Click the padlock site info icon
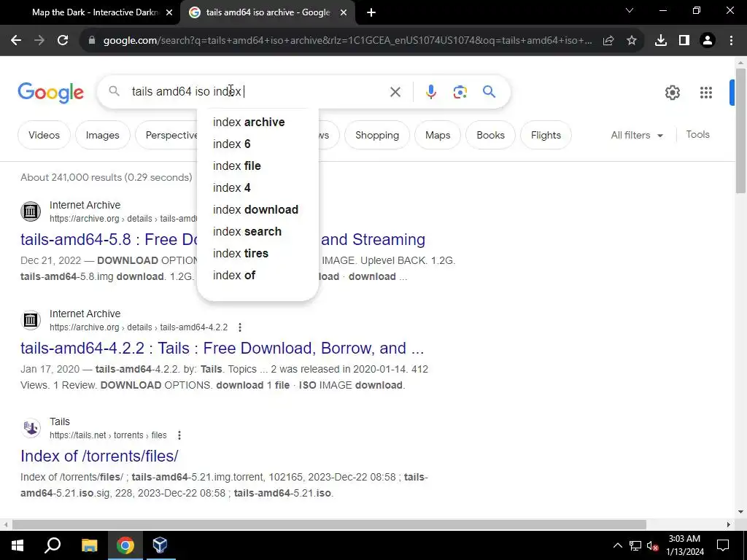This screenshot has width=747, height=560. point(92,41)
